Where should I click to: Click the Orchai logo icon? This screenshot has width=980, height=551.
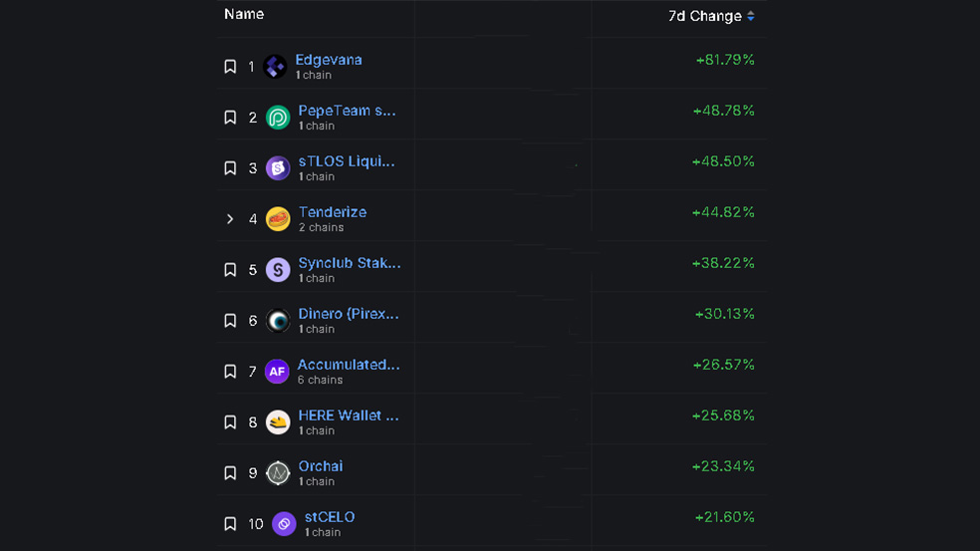pos(278,473)
